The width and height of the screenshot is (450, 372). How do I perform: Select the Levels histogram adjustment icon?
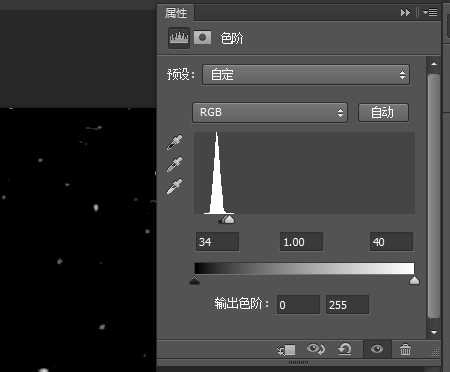179,38
